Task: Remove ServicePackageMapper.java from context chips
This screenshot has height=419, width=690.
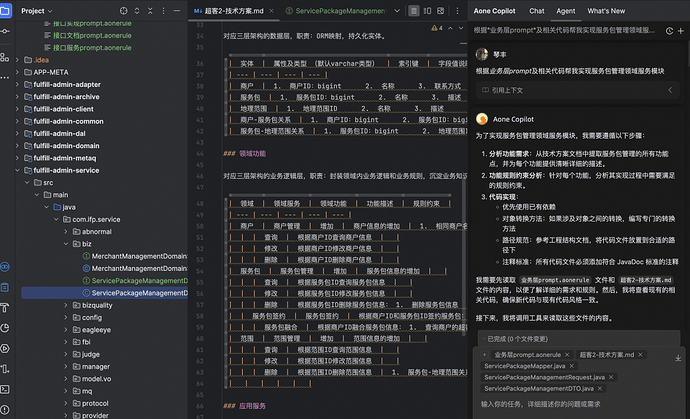Action: tap(572, 366)
